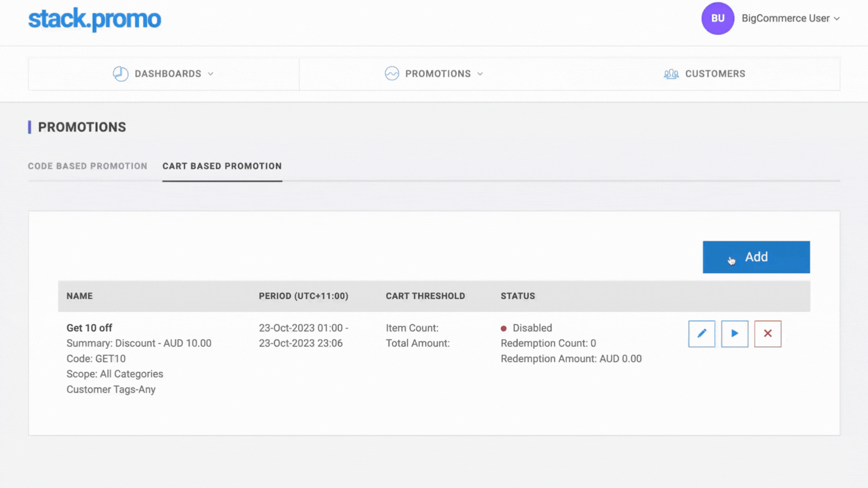Viewport: 868px width, 488px height.
Task: Click the Total Amount: label
Action: tap(418, 343)
